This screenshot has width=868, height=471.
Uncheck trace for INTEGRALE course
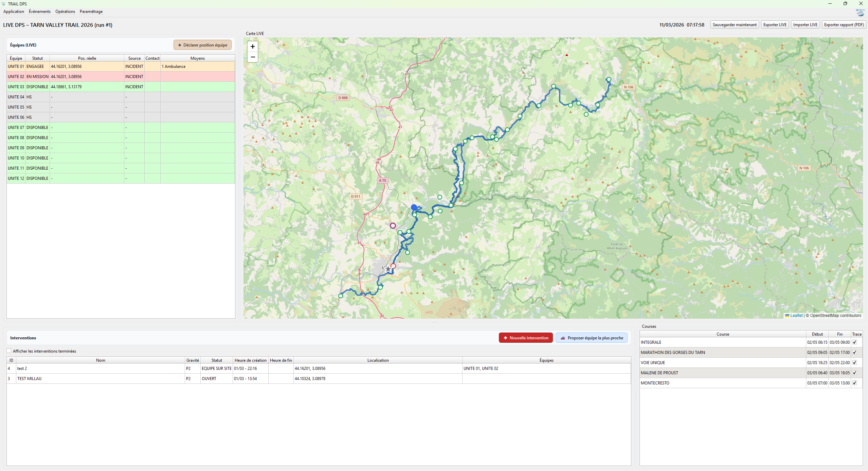pos(854,342)
